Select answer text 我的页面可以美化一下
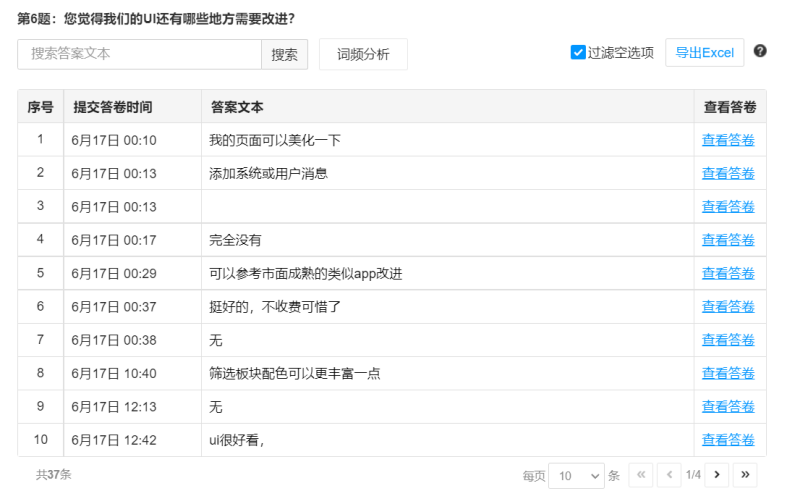Screen dimensions: 788x491 point(275,140)
